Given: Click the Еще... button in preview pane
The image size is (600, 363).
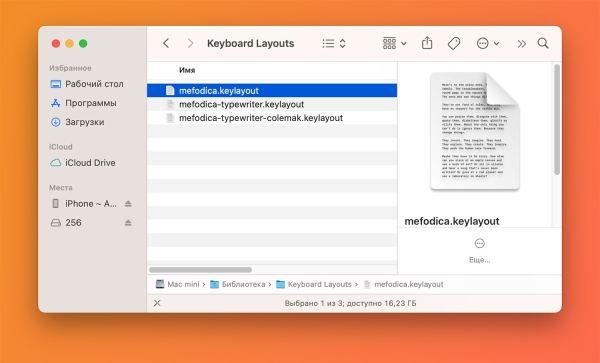Looking at the screenshot, I should point(479,251).
